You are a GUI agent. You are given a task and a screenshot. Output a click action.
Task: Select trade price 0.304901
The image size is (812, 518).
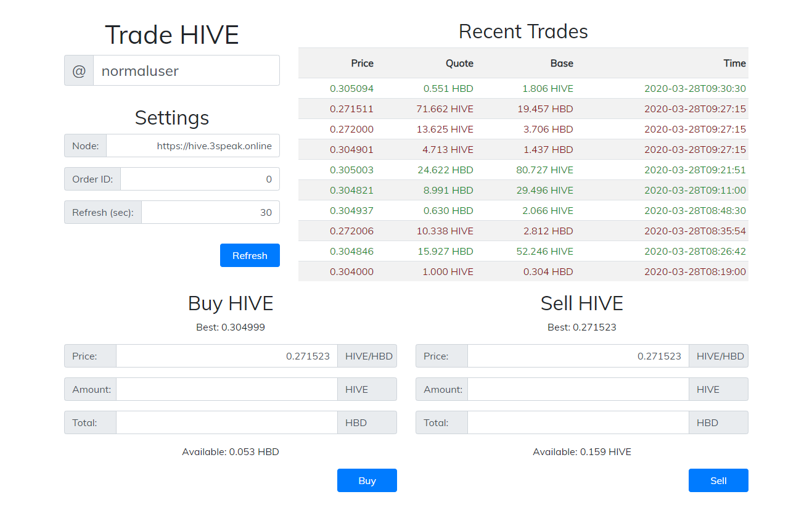pyautogui.click(x=351, y=149)
